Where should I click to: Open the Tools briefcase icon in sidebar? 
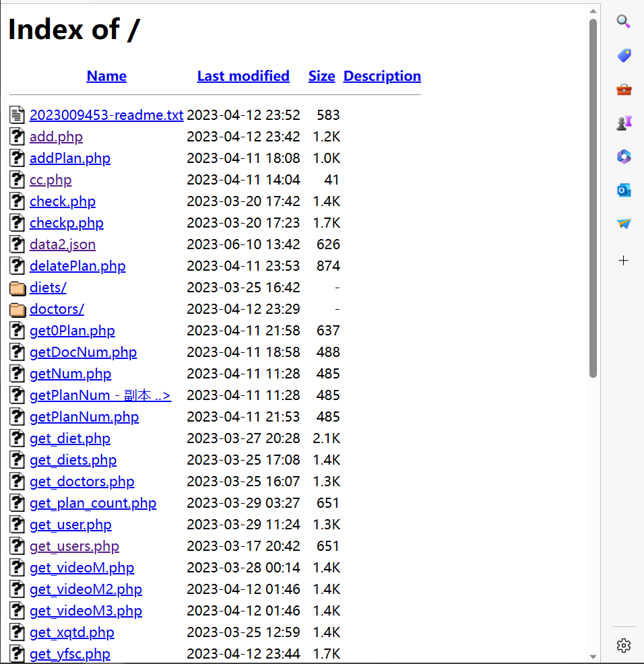624,89
